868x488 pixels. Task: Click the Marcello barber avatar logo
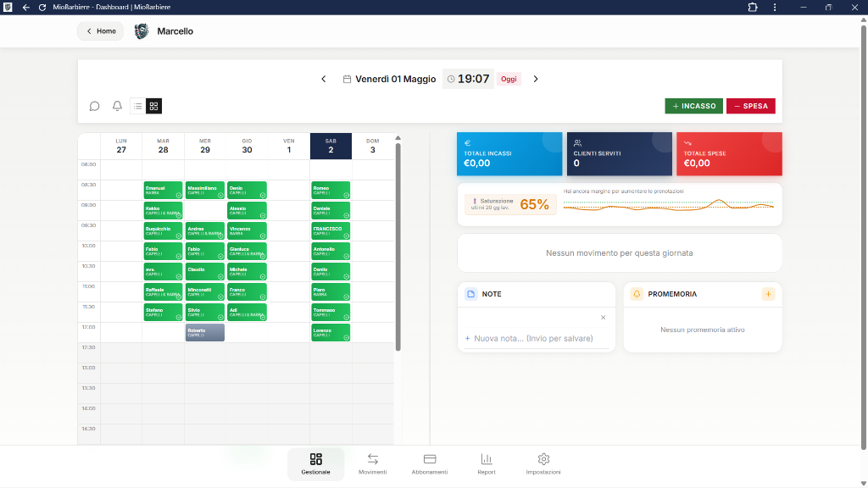142,31
